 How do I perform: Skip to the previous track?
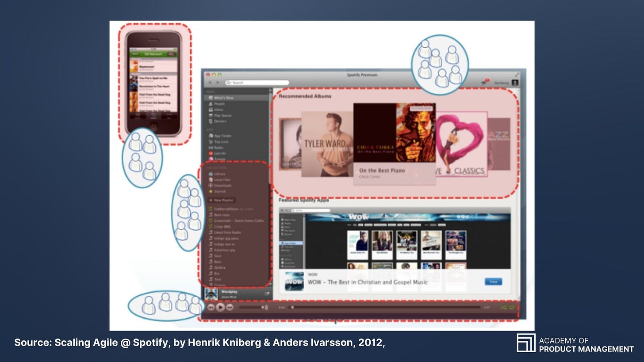211,307
